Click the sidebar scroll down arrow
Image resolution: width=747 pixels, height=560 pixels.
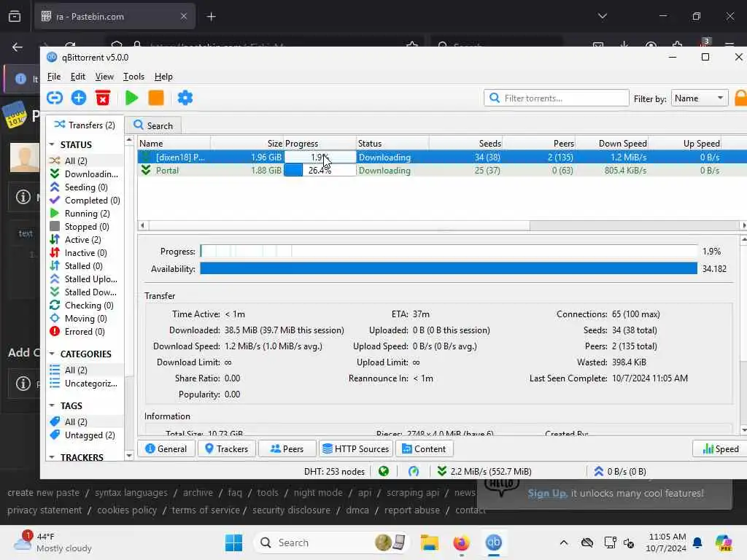pyautogui.click(x=128, y=456)
